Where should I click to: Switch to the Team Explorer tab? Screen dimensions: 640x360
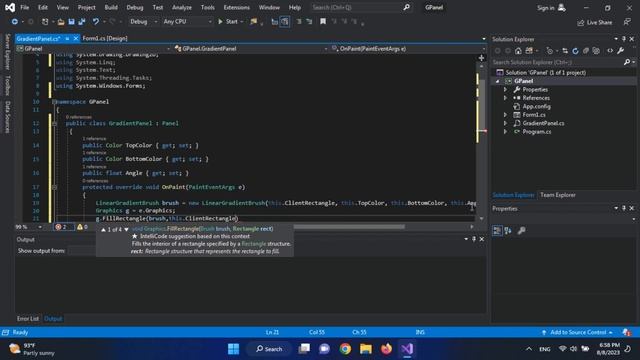(558, 195)
